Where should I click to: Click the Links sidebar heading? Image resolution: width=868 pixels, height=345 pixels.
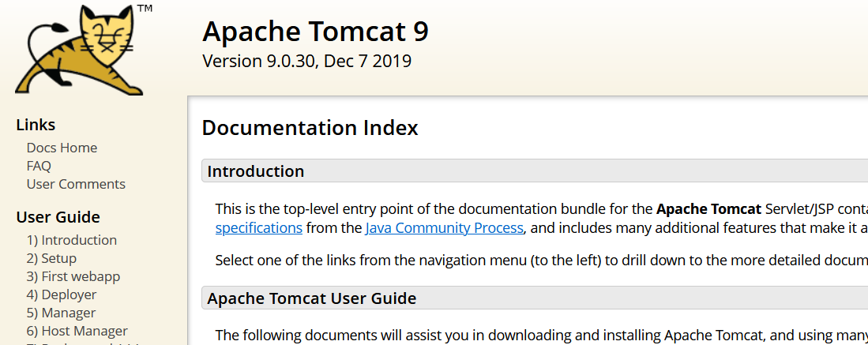pos(36,126)
